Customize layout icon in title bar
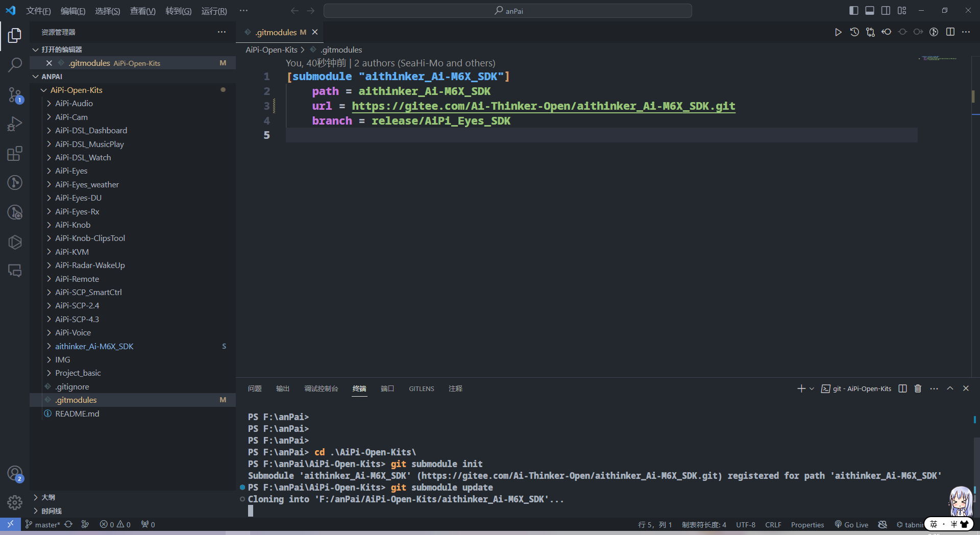This screenshot has width=980, height=535. 902,11
